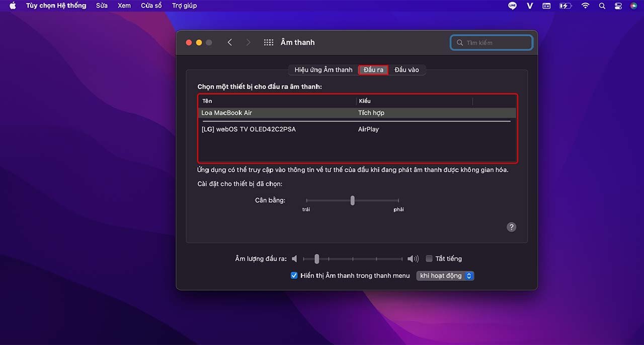The image size is (644, 345).
Task: Open Control Center from menu bar
Action: pyautogui.click(x=618, y=6)
